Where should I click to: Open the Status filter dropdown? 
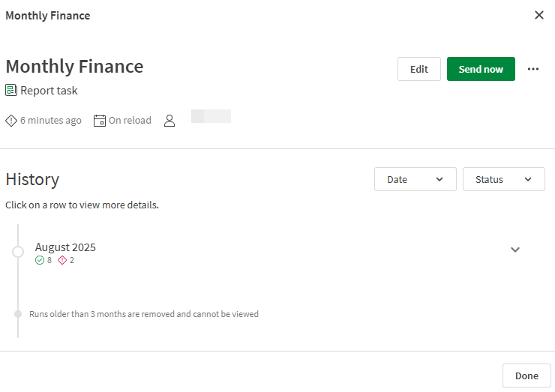(503, 179)
